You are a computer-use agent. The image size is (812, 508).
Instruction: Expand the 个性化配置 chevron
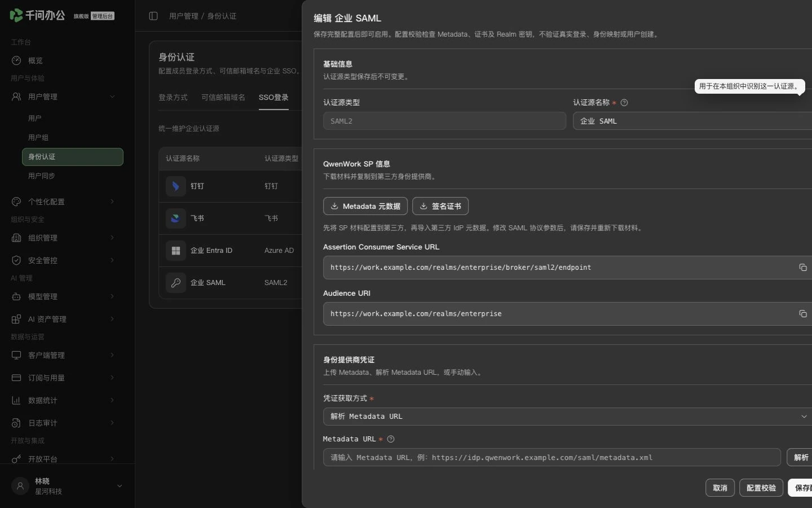112,202
